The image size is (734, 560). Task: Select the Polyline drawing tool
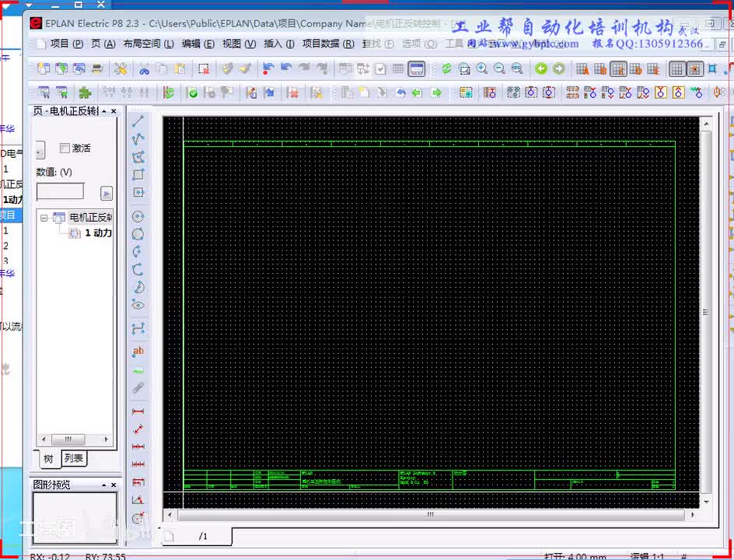(138, 139)
